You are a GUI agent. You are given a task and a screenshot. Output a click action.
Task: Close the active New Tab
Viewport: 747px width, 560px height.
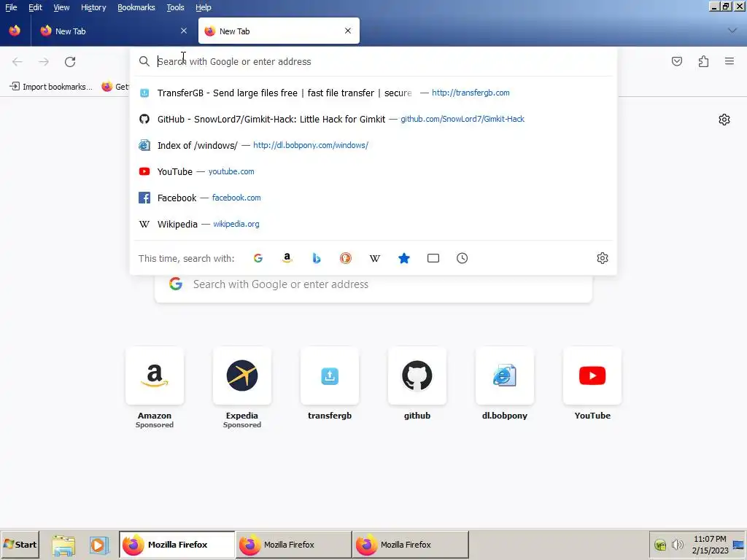(x=348, y=31)
